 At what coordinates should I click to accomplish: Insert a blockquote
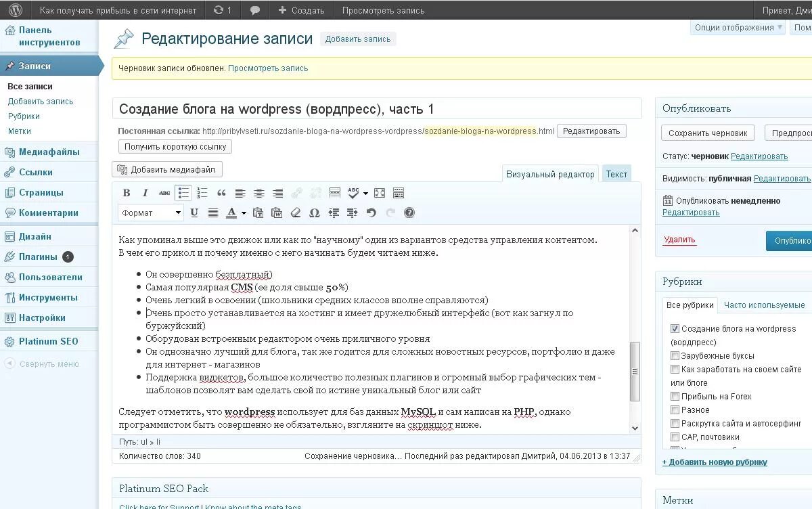pyautogui.click(x=221, y=193)
